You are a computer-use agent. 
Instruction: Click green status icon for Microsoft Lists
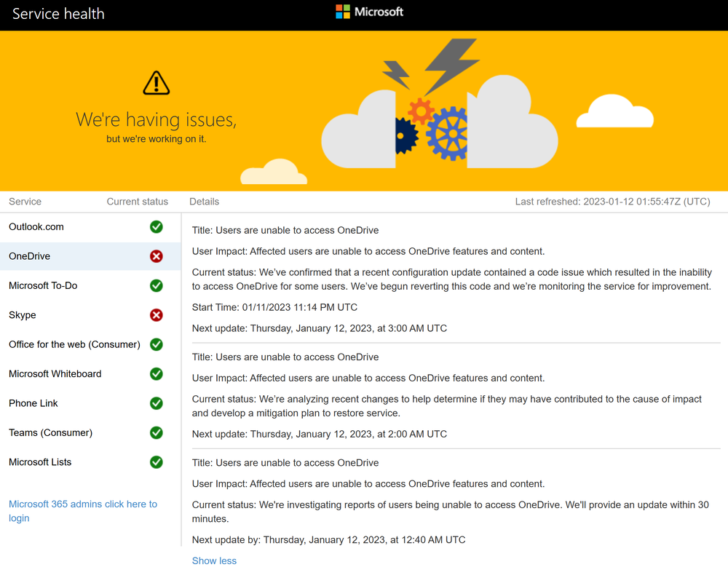[x=156, y=462]
